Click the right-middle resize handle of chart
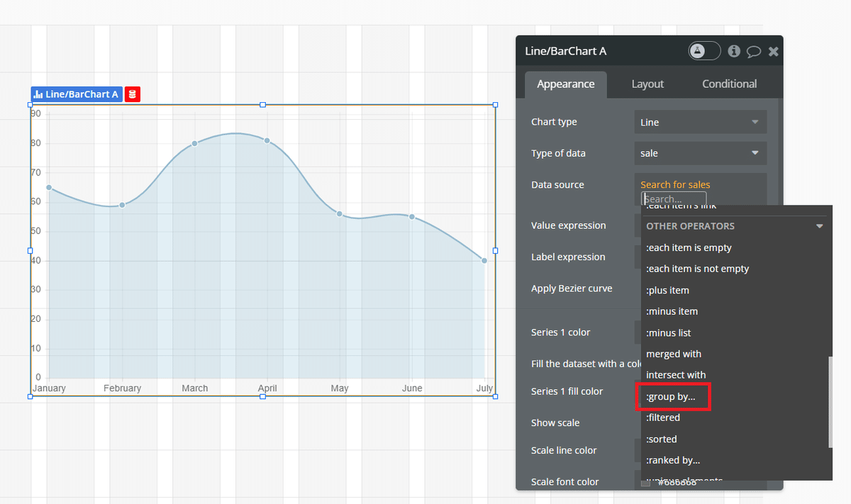The image size is (851, 504). (495, 250)
